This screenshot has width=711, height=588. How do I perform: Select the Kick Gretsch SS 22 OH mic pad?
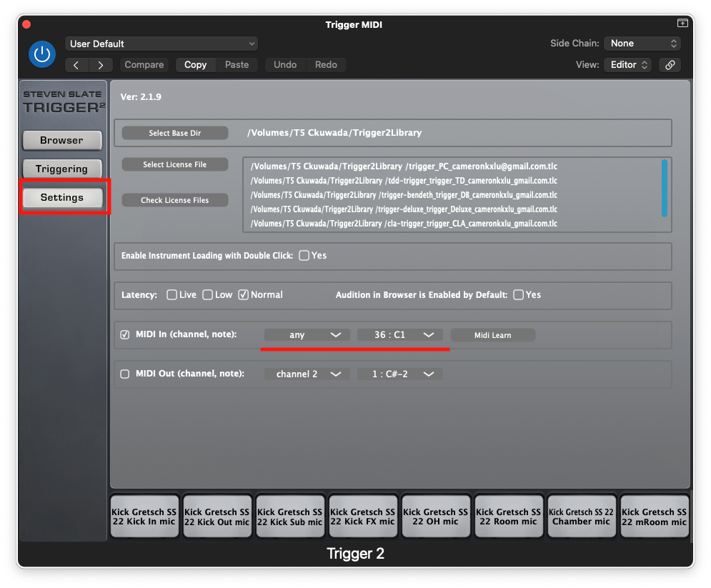coord(436,515)
